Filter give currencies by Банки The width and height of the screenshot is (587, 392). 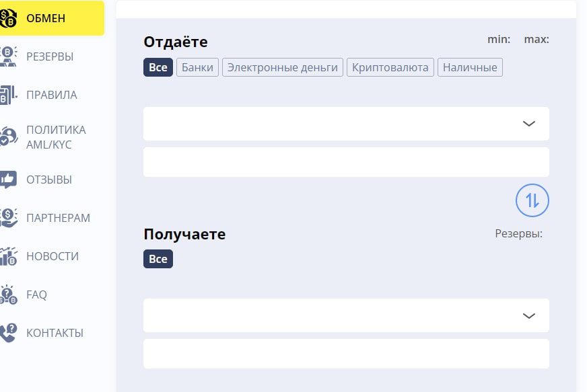[197, 67]
